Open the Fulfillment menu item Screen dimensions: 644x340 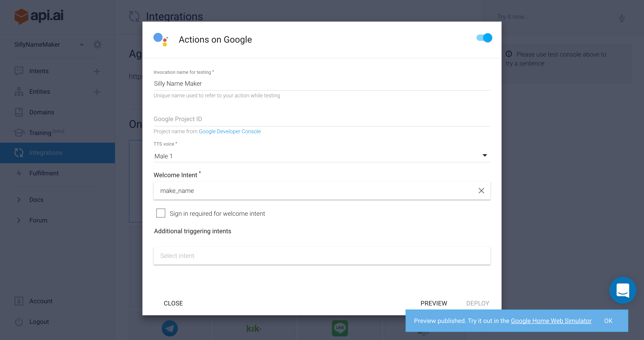tap(44, 173)
